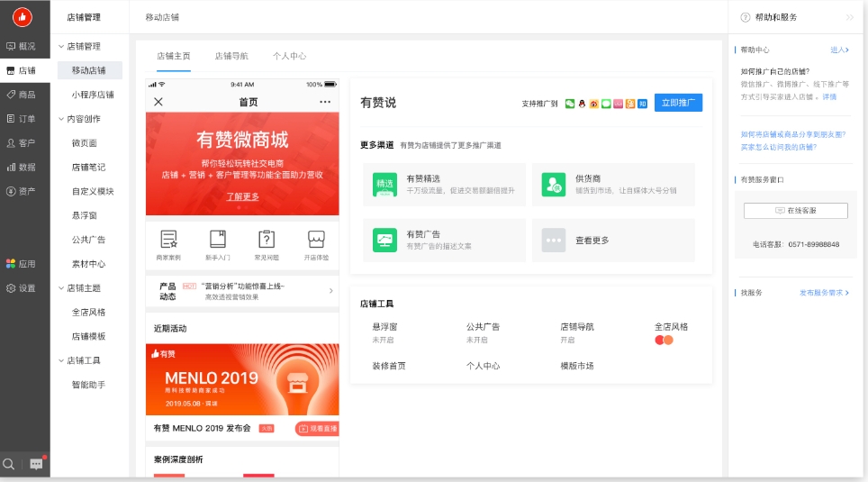Click 详情 link in help text
868x482 pixels.
click(x=829, y=97)
